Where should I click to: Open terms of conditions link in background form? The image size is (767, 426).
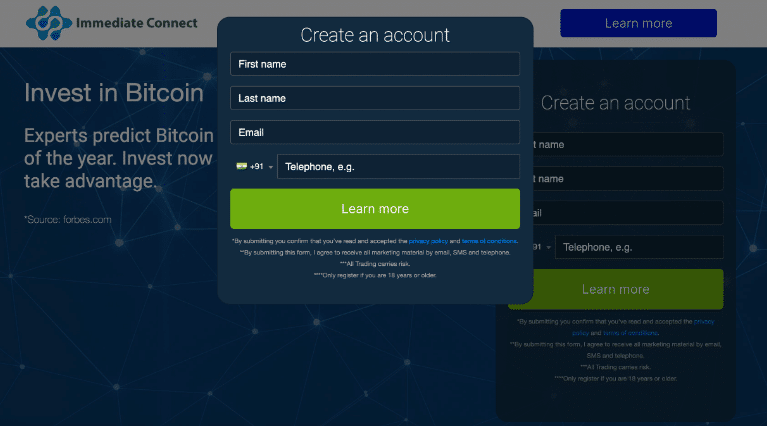[630, 333]
